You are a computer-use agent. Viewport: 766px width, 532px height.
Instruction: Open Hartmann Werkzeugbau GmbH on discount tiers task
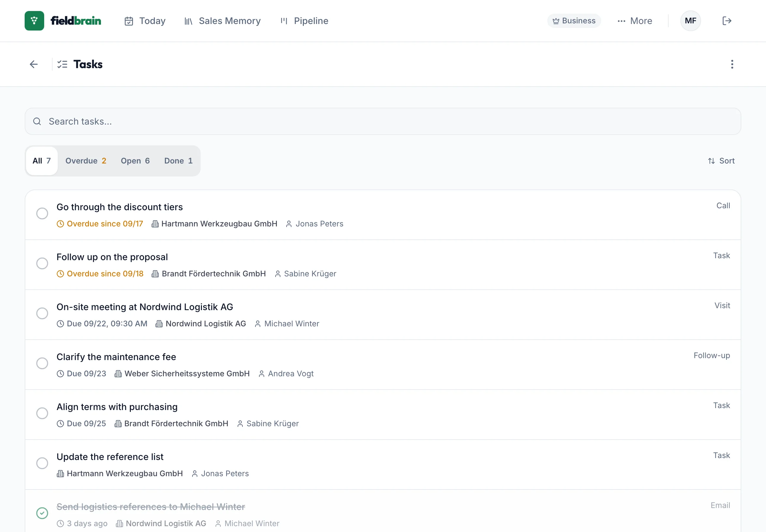point(215,224)
